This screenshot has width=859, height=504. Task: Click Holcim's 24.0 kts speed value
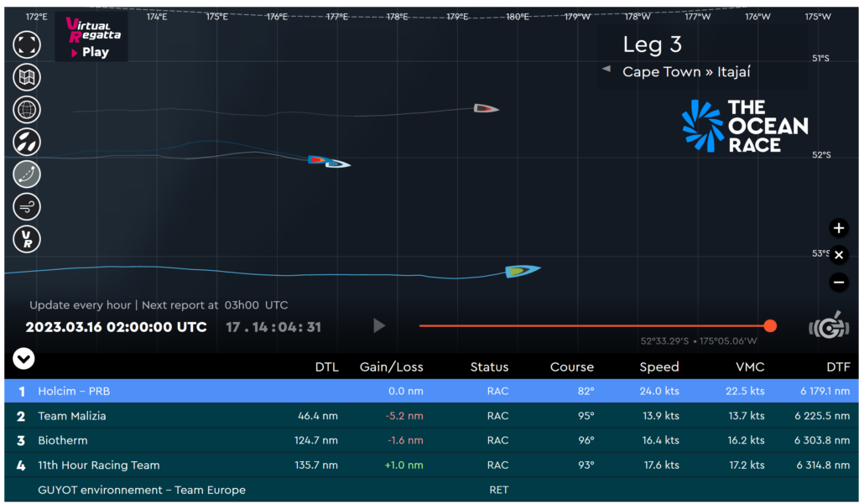659,391
